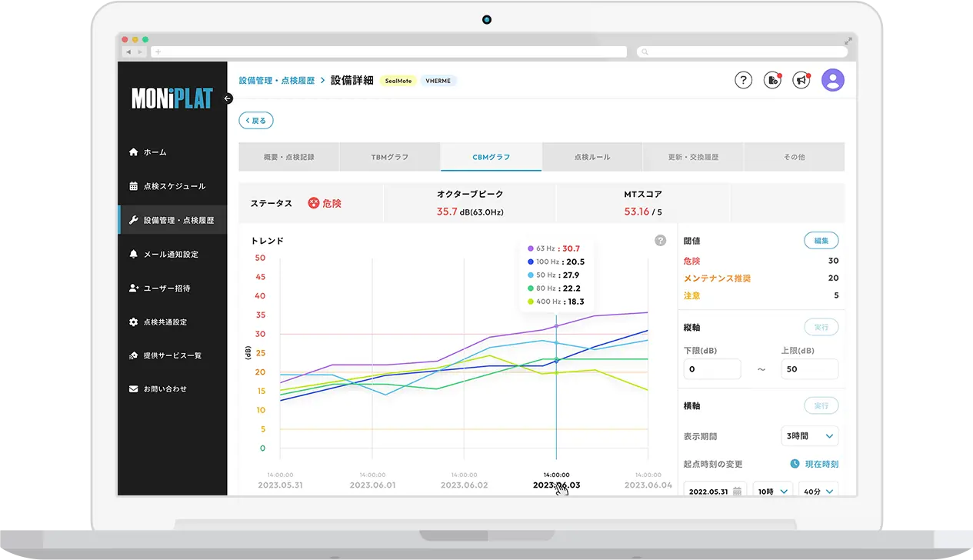This screenshot has height=560, width=973.
Task: Click the 下限(dB) input showing 0
Action: click(x=711, y=368)
